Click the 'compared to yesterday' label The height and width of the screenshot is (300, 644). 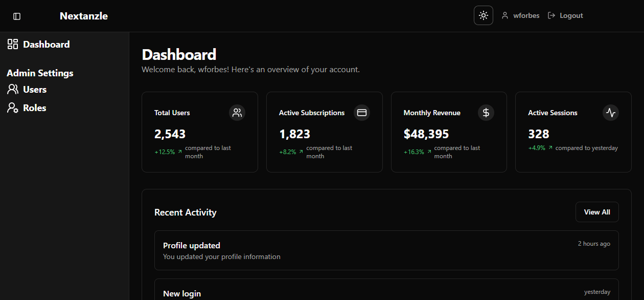point(587,148)
